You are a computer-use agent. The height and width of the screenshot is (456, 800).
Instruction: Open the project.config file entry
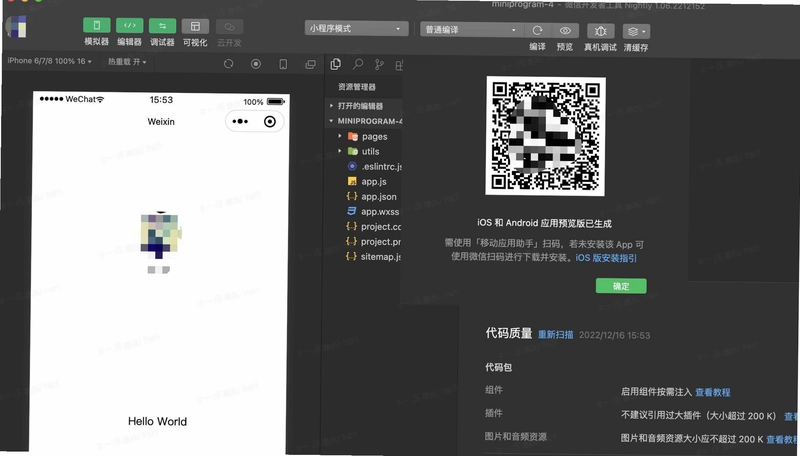point(374,226)
